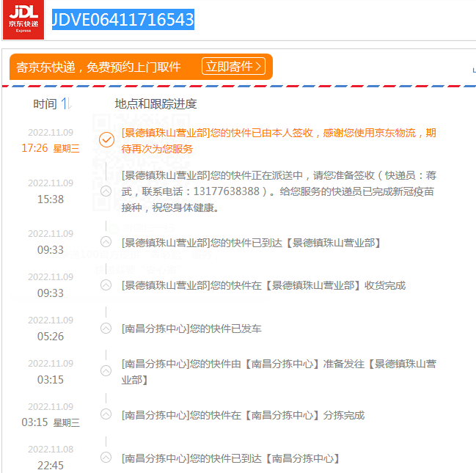Click the 立即寄件 button
The height and width of the screenshot is (473, 476).
click(233, 66)
